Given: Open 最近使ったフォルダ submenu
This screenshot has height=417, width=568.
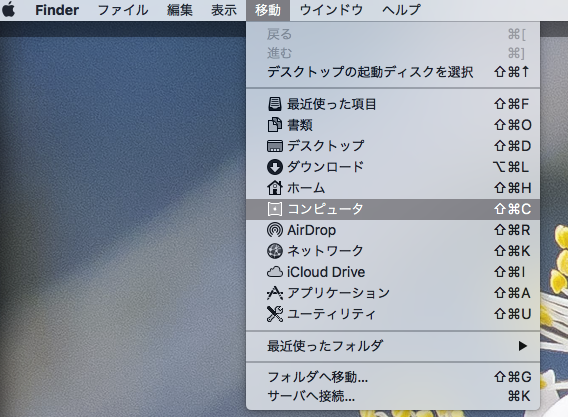Looking at the screenshot, I should (x=393, y=346).
